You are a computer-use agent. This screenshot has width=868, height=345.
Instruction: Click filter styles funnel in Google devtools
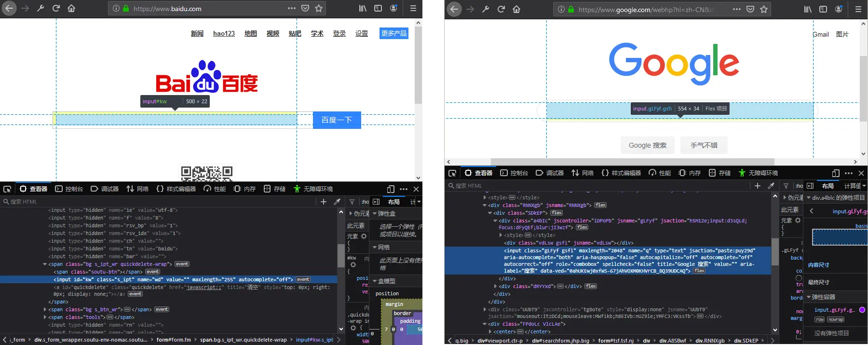(786, 186)
